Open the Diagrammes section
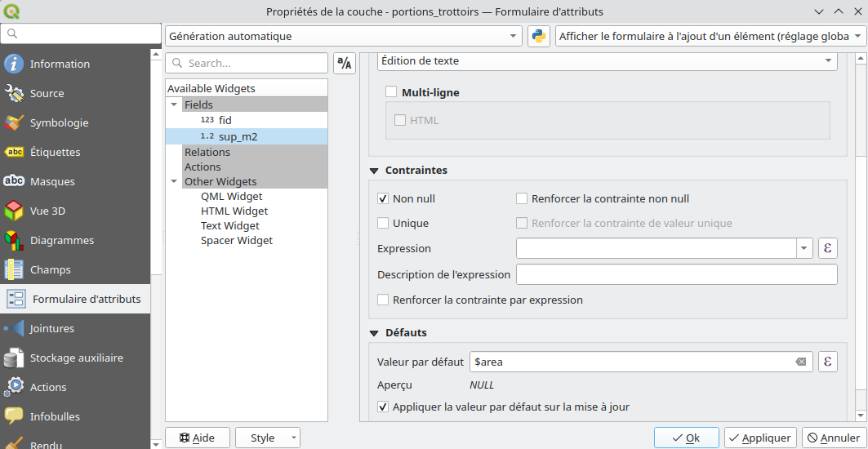Screen dimensions: 868x449 [61, 240]
